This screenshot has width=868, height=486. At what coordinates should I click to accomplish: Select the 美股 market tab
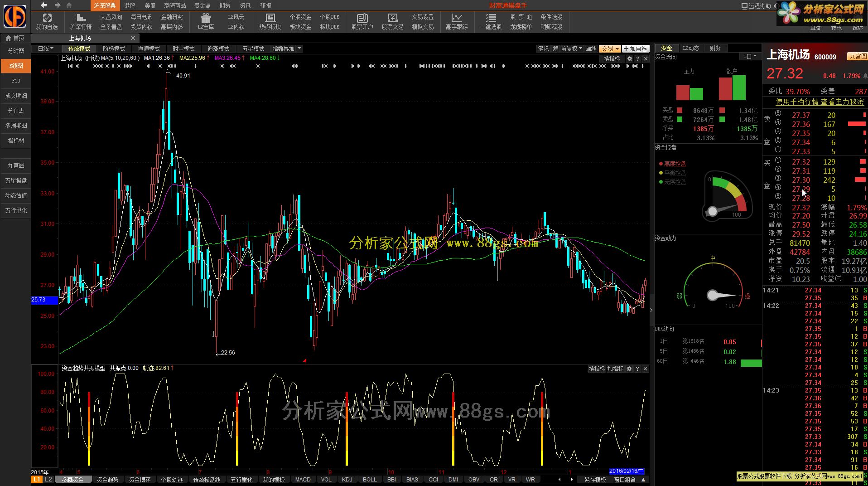pos(150,5)
